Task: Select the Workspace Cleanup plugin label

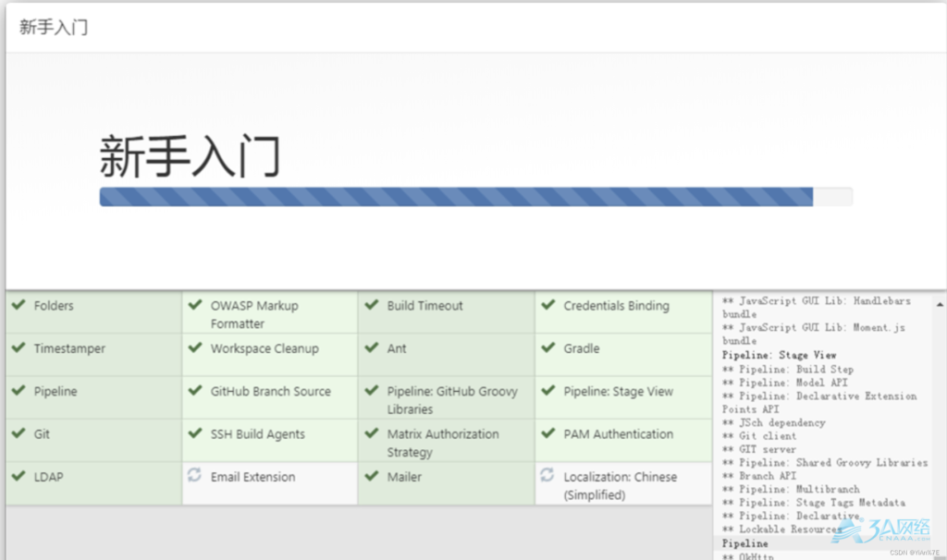Action: point(264,349)
